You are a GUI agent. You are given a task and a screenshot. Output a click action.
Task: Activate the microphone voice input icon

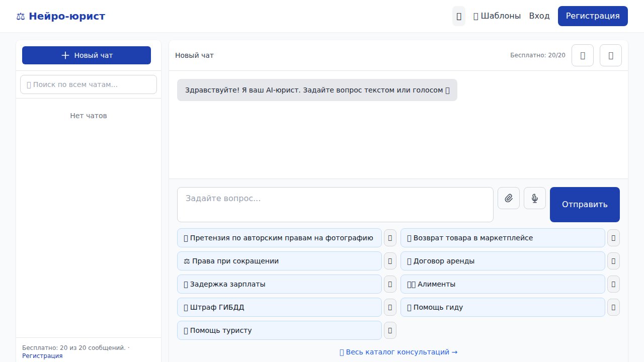(x=535, y=198)
